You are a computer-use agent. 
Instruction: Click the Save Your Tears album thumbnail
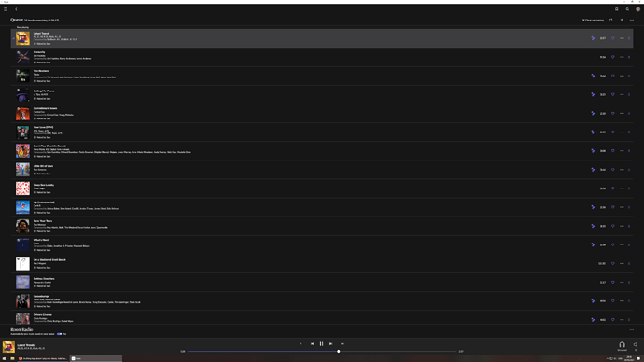[22, 226]
